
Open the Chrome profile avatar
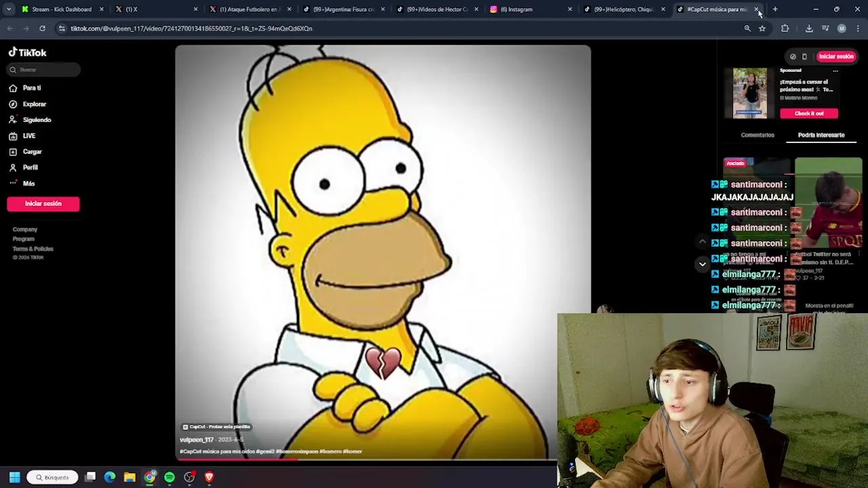click(x=842, y=28)
